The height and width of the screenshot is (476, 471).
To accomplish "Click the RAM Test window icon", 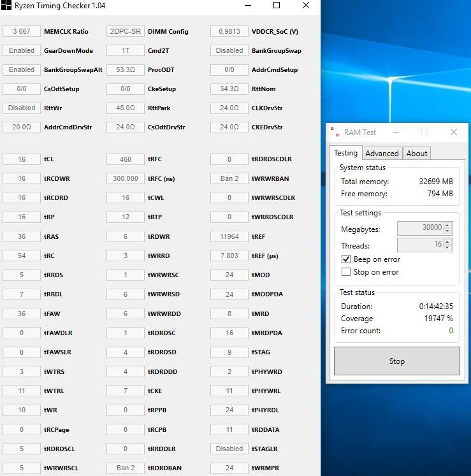I will click(x=335, y=132).
